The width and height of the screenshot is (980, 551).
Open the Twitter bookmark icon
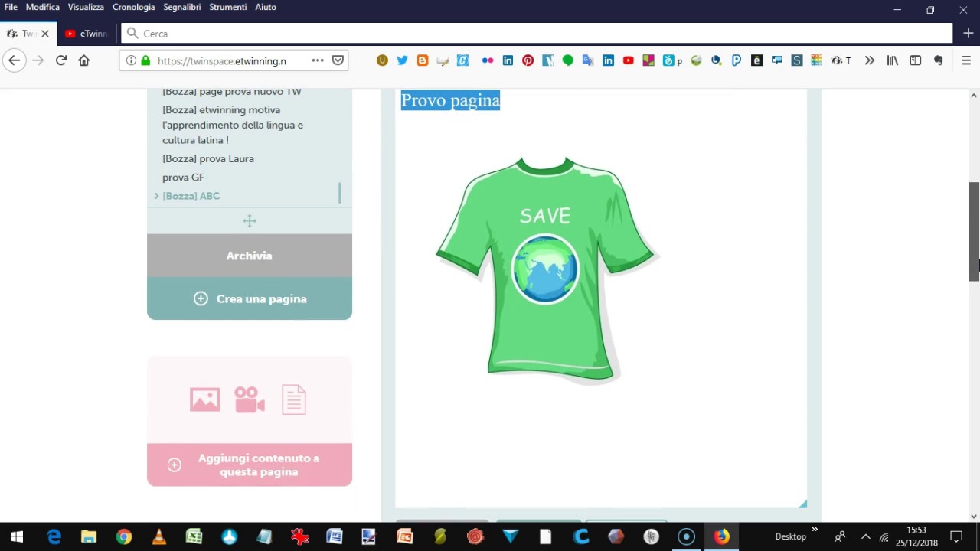point(402,60)
